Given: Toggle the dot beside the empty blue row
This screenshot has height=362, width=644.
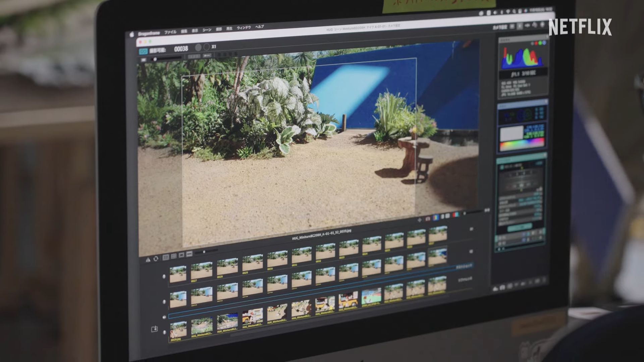Looking at the screenshot, I should pyautogui.click(x=164, y=317).
